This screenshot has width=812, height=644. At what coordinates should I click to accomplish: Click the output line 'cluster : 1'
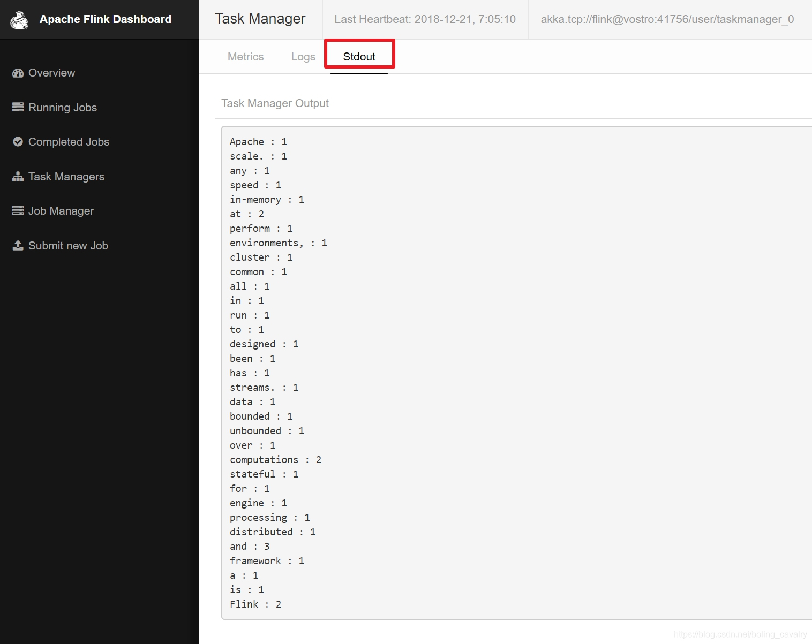coord(261,257)
